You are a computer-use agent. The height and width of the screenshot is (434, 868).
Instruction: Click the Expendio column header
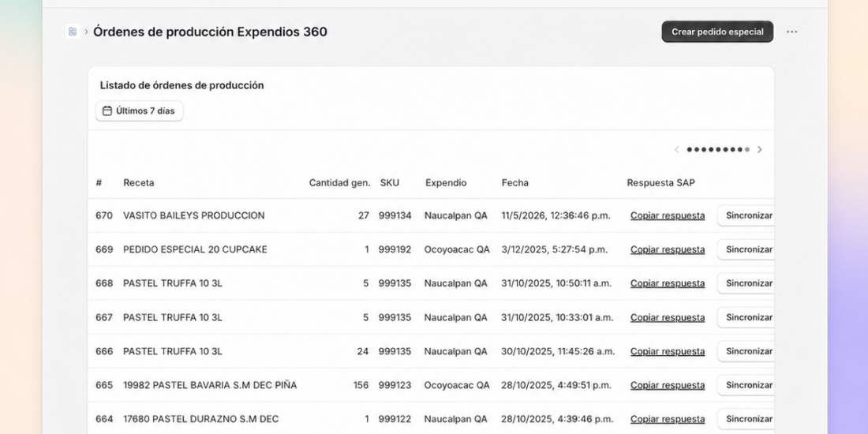[x=446, y=183]
